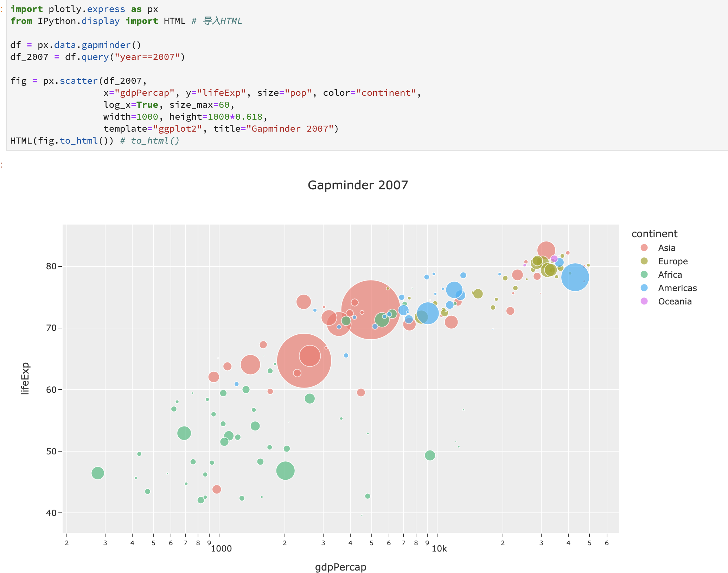Click the 10k x-axis tick label

439,549
